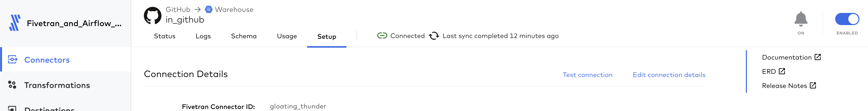The width and height of the screenshot is (868, 111).
Task: Click the notification bell icon
Action: click(x=800, y=19)
